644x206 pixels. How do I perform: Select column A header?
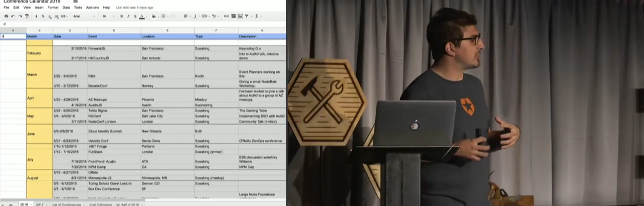coord(13,31)
